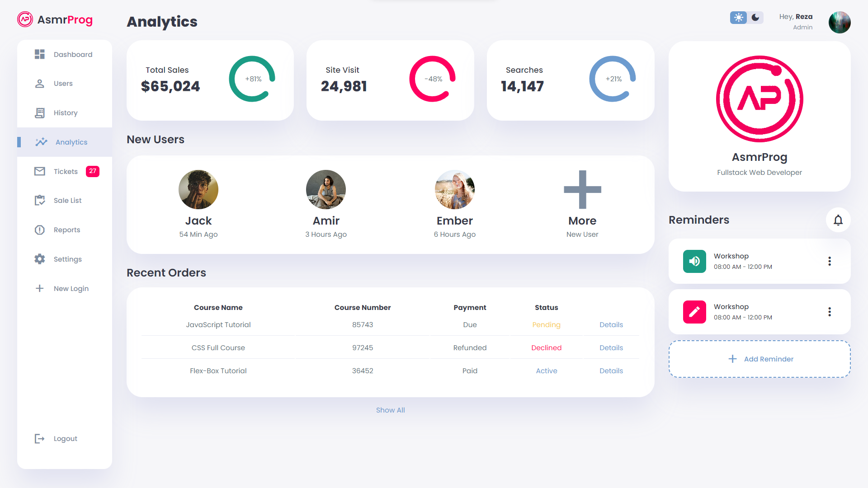Click the Reports alert icon
868x488 pixels.
coord(40,230)
